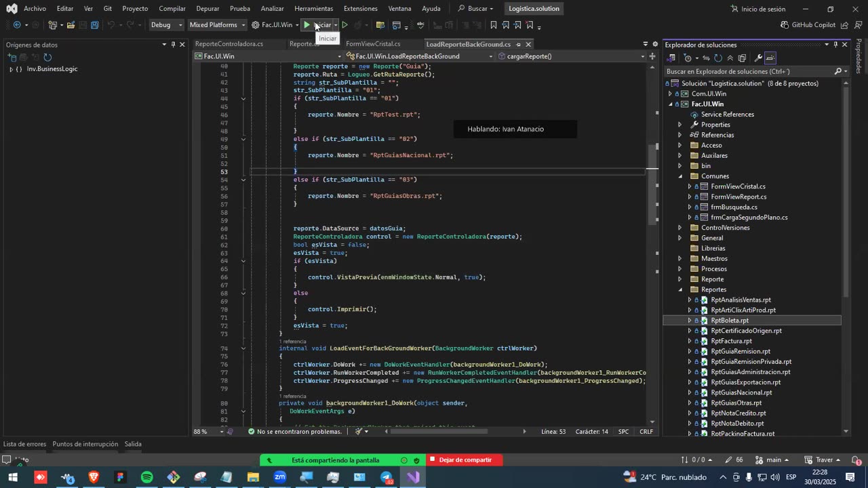Viewport: 868px width, 488px height.
Task: Open the Extensiones menu
Action: tap(361, 9)
